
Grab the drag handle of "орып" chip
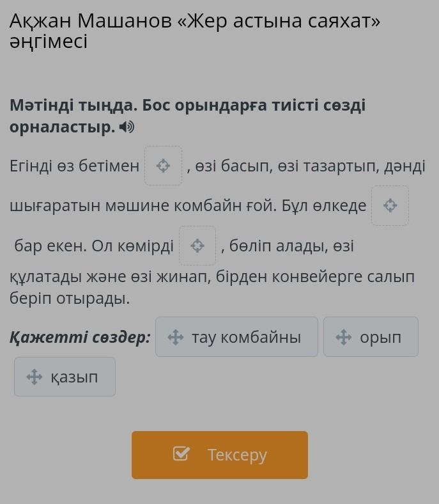pyautogui.click(x=343, y=337)
